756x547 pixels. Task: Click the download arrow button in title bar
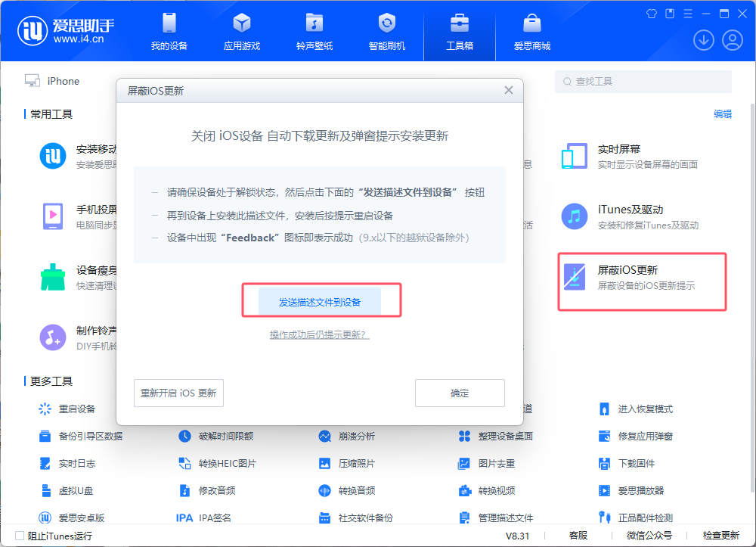tap(703, 40)
